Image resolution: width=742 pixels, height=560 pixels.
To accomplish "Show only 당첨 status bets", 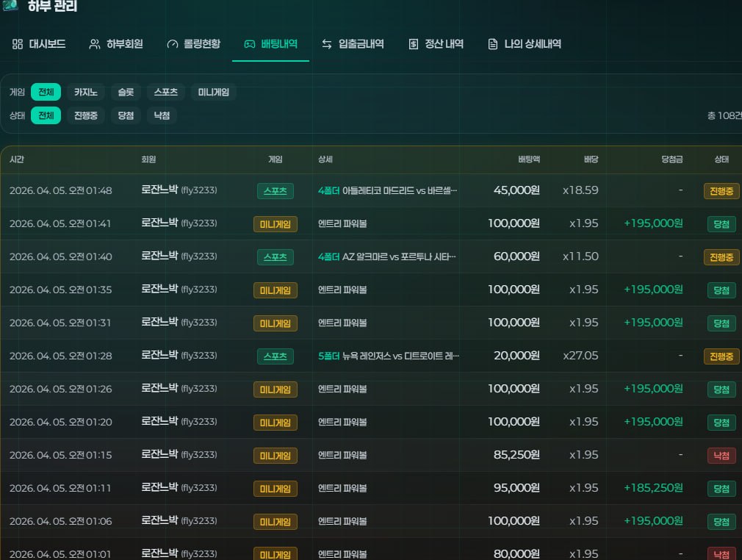I will point(126,115).
